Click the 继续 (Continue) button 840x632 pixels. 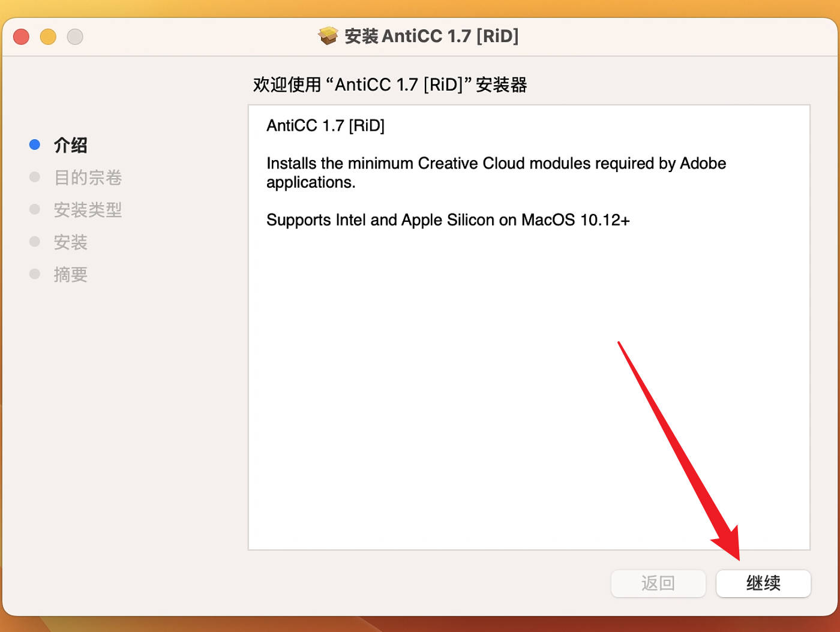(763, 583)
